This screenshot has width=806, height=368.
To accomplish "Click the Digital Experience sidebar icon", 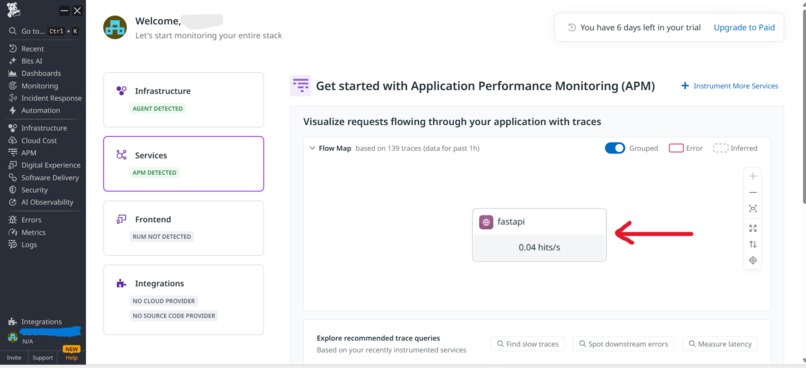I will click(13, 165).
